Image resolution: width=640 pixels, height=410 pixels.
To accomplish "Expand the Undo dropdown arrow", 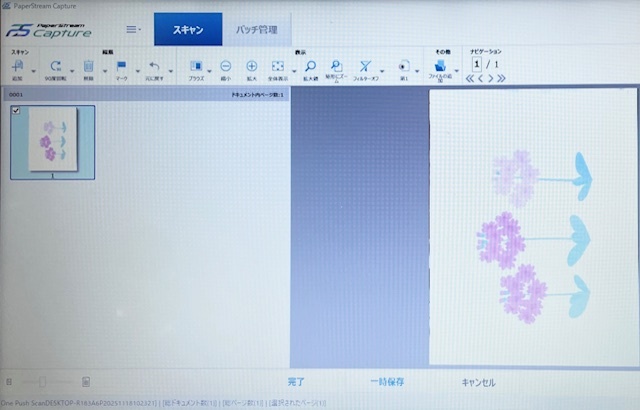I will pos(171,71).
